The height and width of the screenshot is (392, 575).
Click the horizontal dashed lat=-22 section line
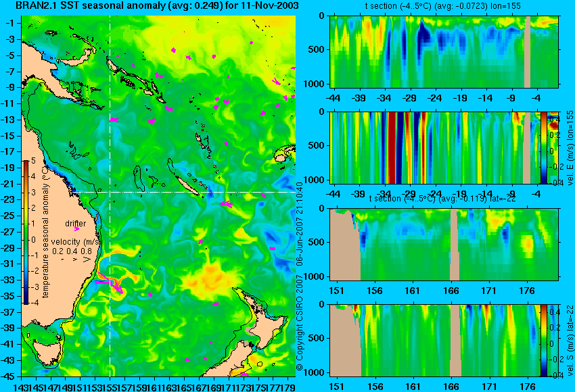184,192
